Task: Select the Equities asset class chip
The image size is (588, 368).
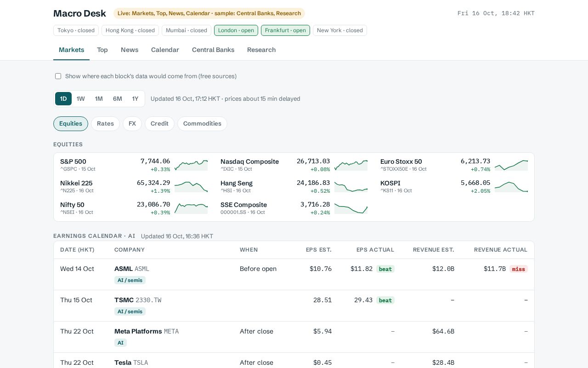Action: pyautogui.click(x=71, y=124)
